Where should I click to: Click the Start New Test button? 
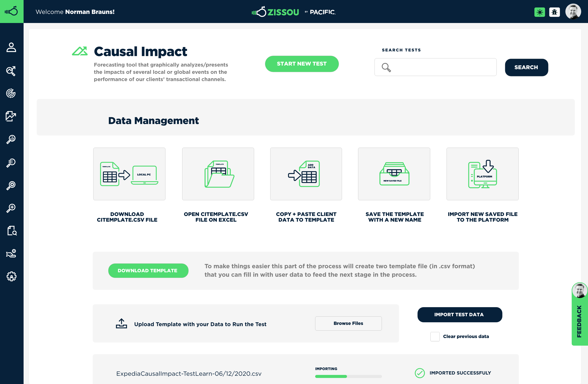pyautogui.click(x=302, y=64)
